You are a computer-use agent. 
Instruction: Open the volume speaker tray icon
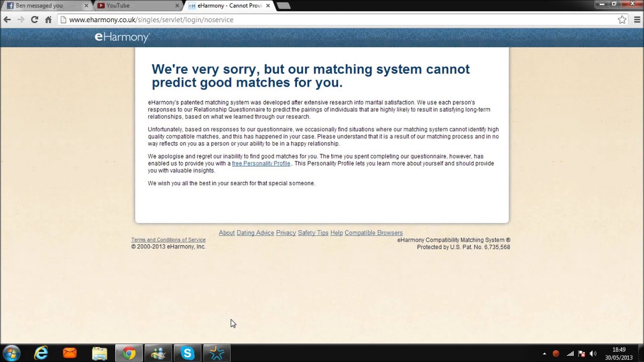[x=593, y=353]
